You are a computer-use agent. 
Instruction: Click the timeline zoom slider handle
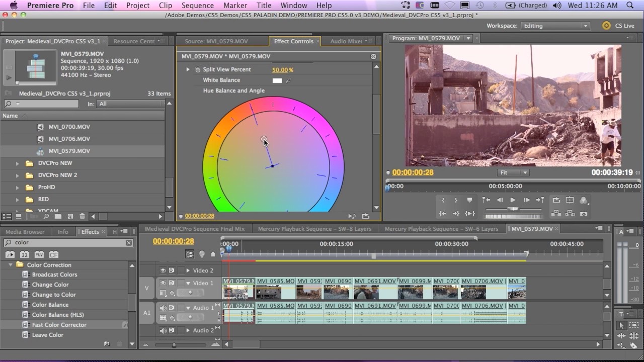tap(174, 345)
